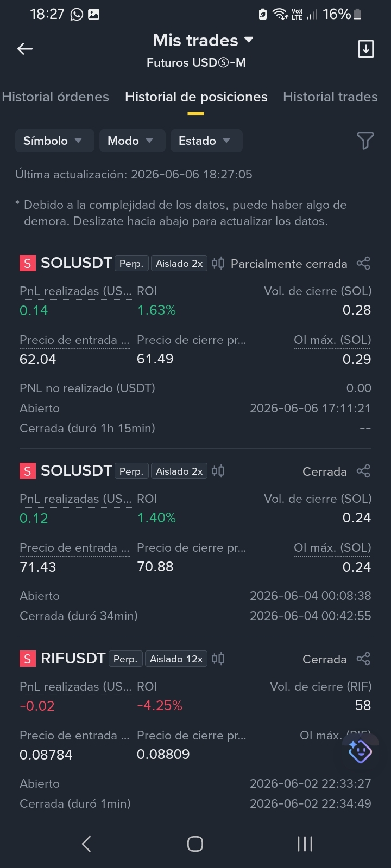Image resolution: width=391 pixels, height=868 pixels.
Task: Expand the Estado filter dropdown
Action: click(206, 141)
